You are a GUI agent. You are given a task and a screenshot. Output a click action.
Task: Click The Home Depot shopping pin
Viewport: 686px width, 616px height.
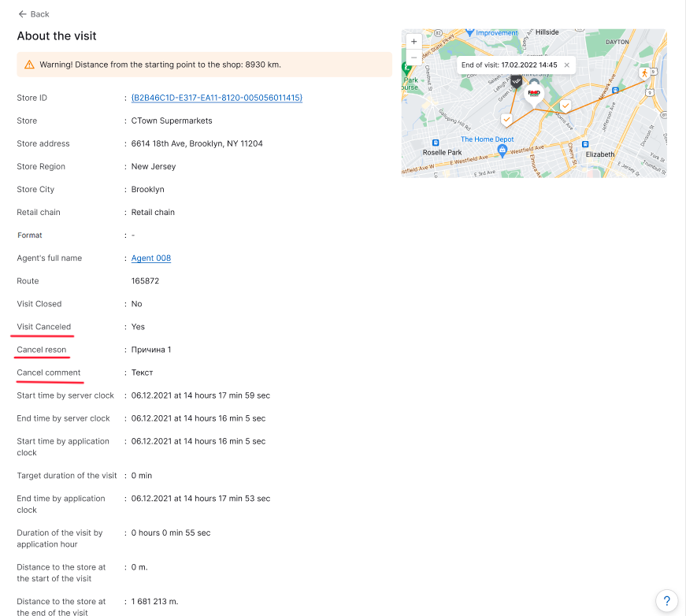(502, 150)
